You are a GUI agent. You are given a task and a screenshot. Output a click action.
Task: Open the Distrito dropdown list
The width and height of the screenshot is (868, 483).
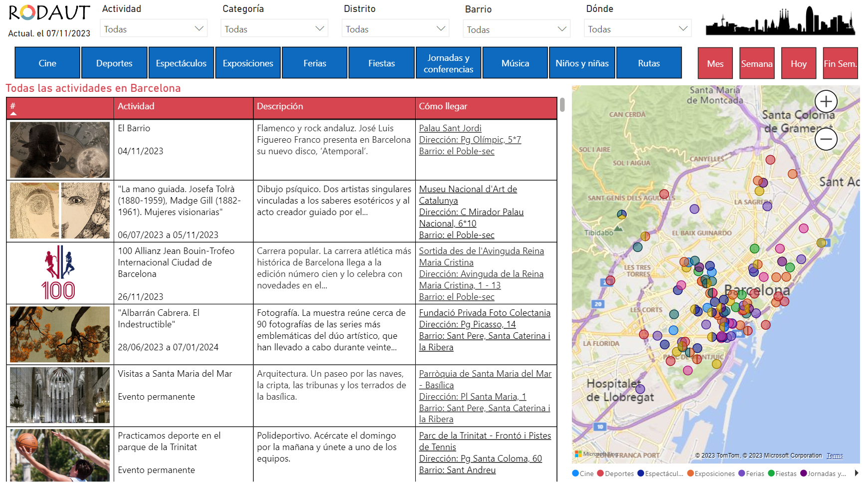395,29
